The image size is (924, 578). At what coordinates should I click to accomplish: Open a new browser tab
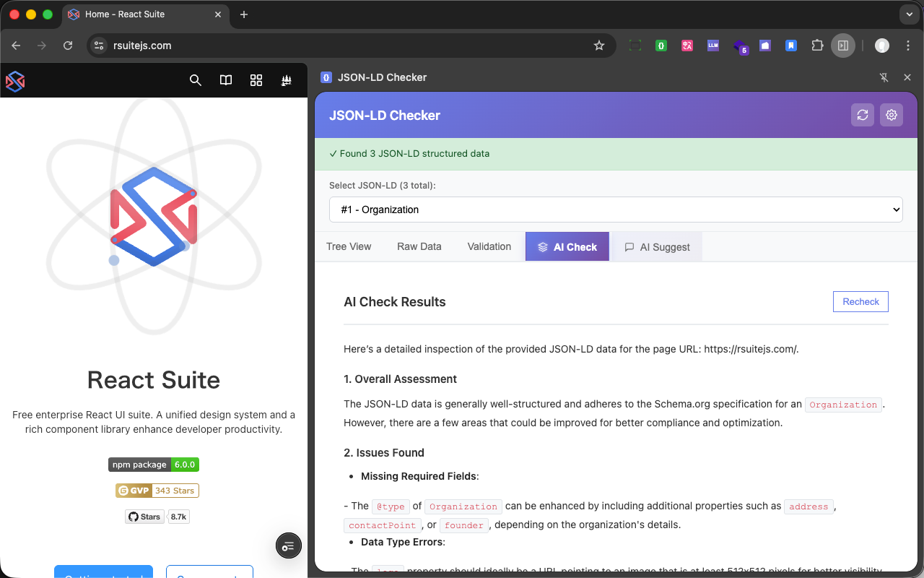[244, 14]
